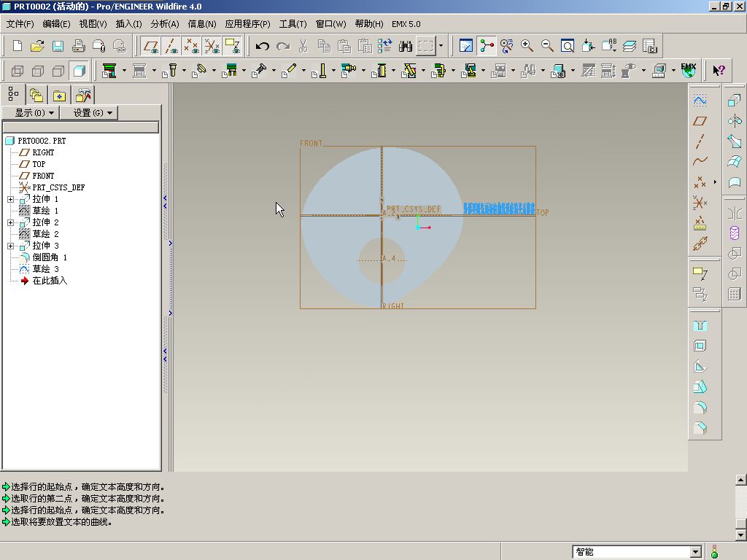Select the Datum Curve tool
The width and height of the screenshot is (747, 560).
coord(700,161)
